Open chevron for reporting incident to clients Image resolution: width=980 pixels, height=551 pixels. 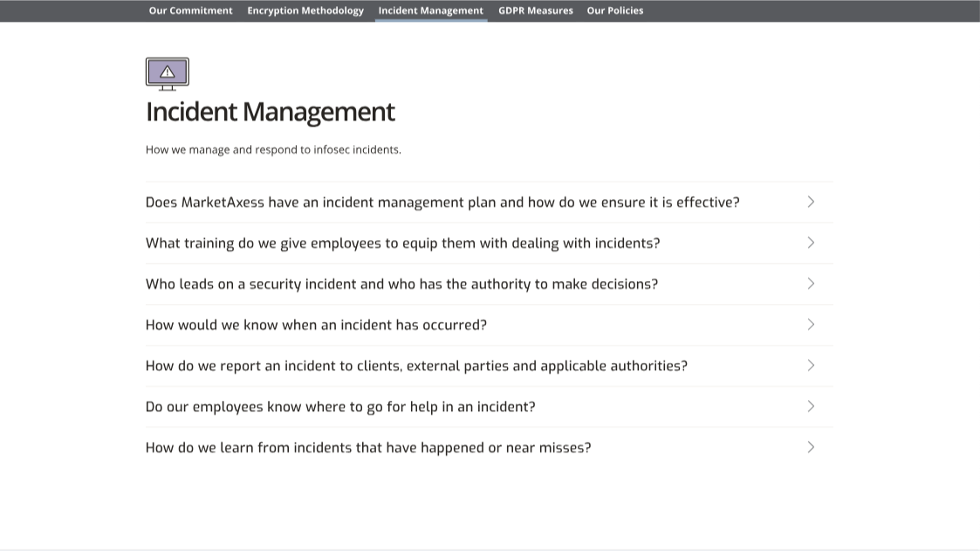pyautogui.click(x=811, y=366)
